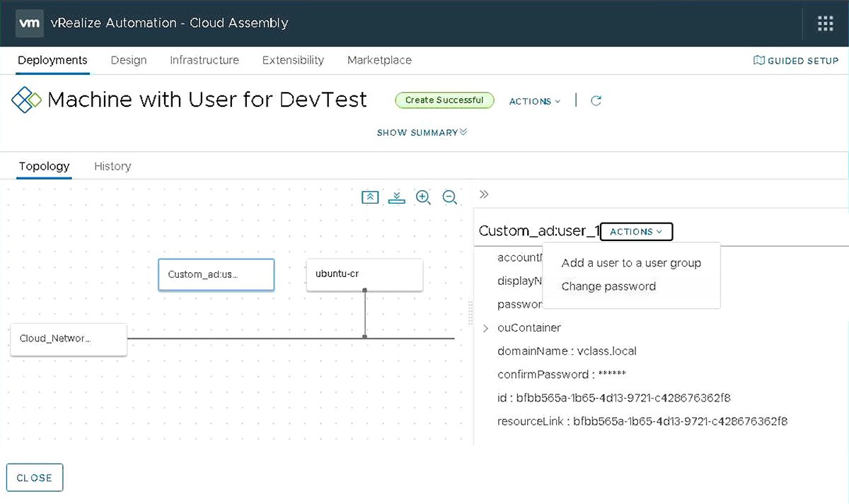Switch to the History tab

[x=112, y=165]
